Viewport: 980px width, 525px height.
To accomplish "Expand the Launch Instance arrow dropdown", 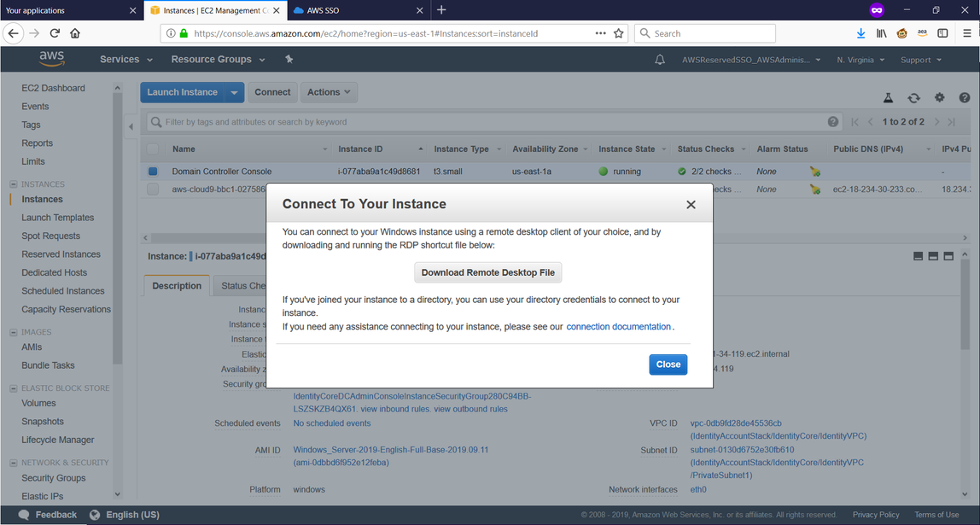I will (235, 92).
